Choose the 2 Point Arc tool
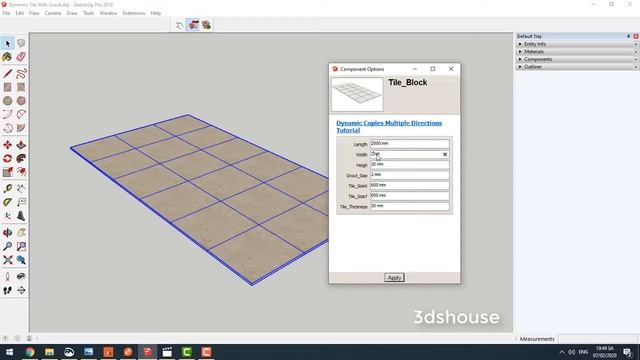 coord(21,114)
